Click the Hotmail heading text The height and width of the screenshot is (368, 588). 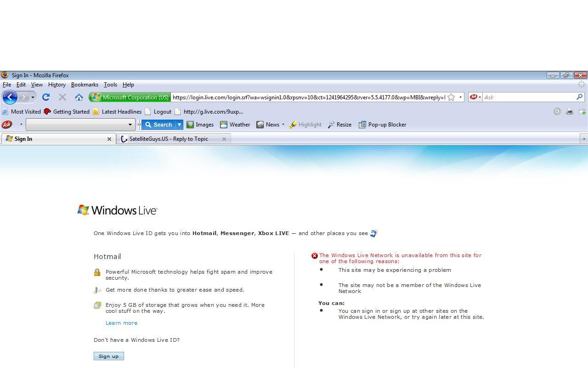(107, 257)
